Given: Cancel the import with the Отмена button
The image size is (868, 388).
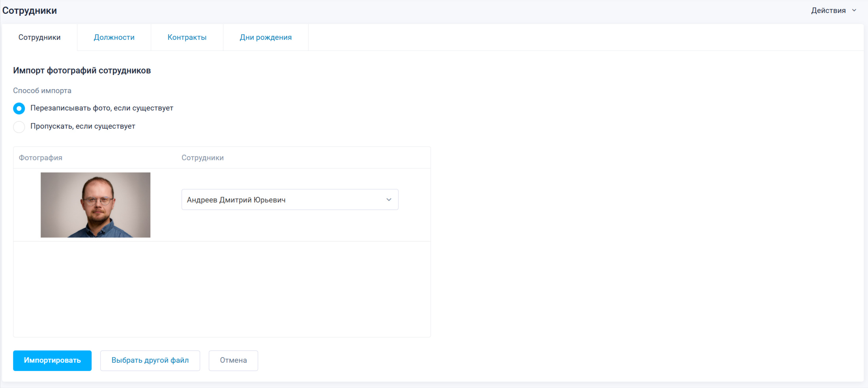Looking at the screenshot, I should (x=233, y=360).
